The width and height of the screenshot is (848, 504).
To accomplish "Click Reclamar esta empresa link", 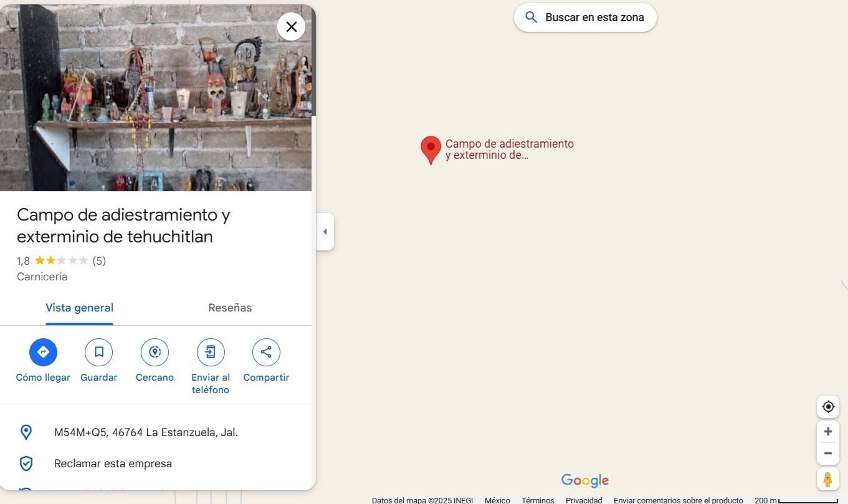I will pos(113,464).
